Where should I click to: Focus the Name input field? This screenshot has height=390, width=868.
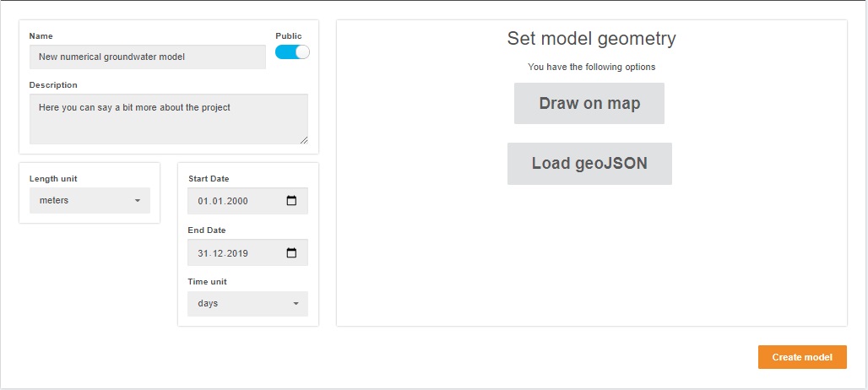point(147,57)
